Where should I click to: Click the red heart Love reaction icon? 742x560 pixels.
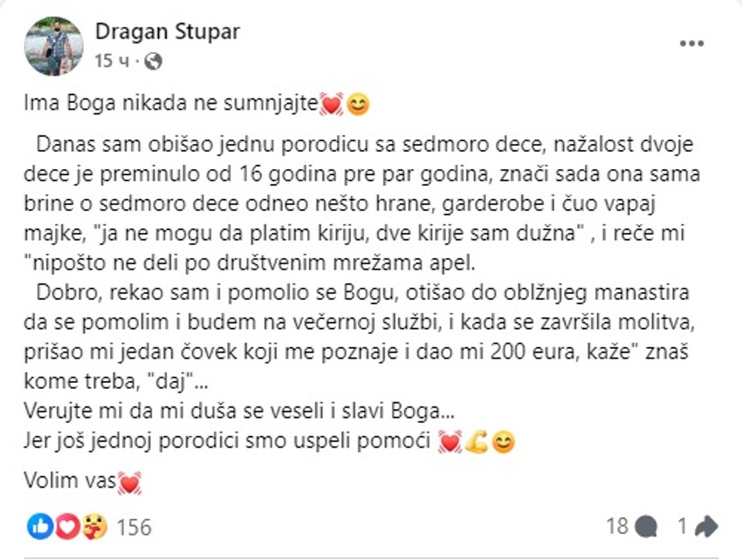click(65, 527)
